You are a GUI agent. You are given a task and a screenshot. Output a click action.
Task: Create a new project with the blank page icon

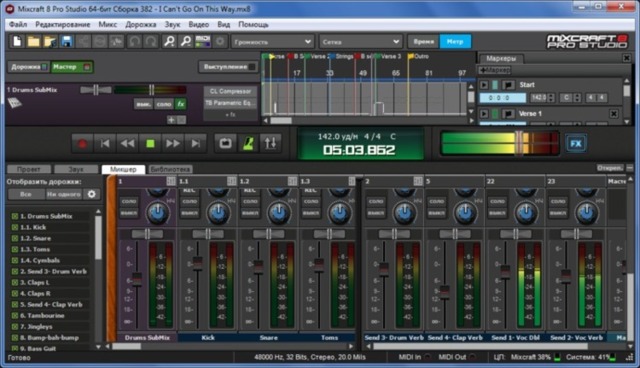[17, 41]
